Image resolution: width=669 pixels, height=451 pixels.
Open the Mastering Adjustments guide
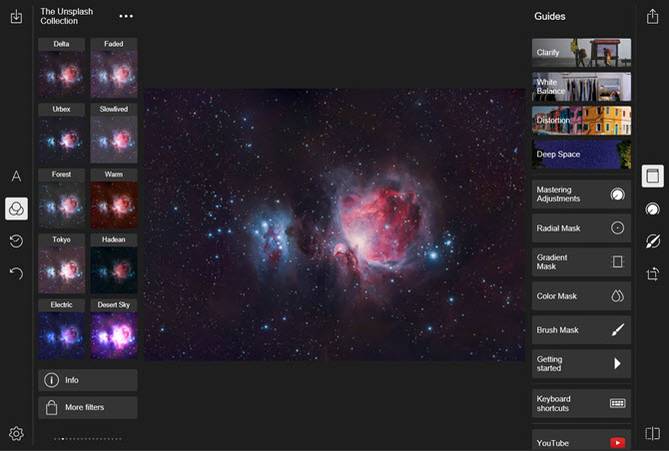coord(581,194)
